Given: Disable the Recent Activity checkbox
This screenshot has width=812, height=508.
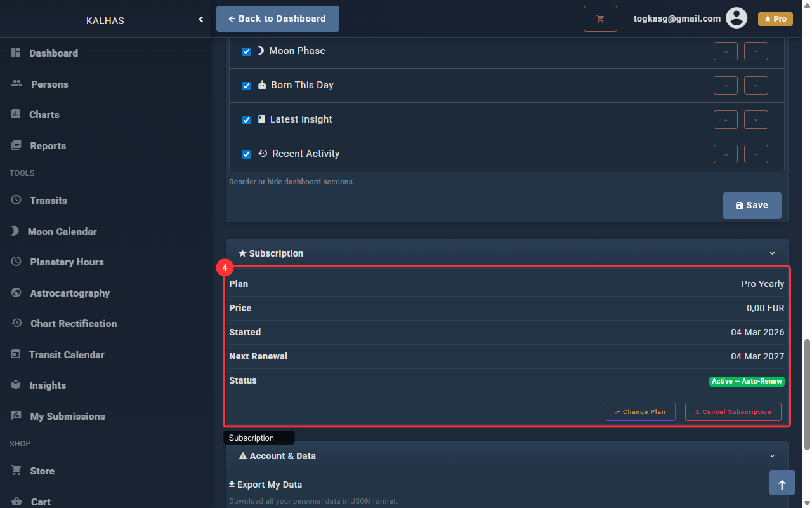Looking at the screenshot, I should point(247,154).
